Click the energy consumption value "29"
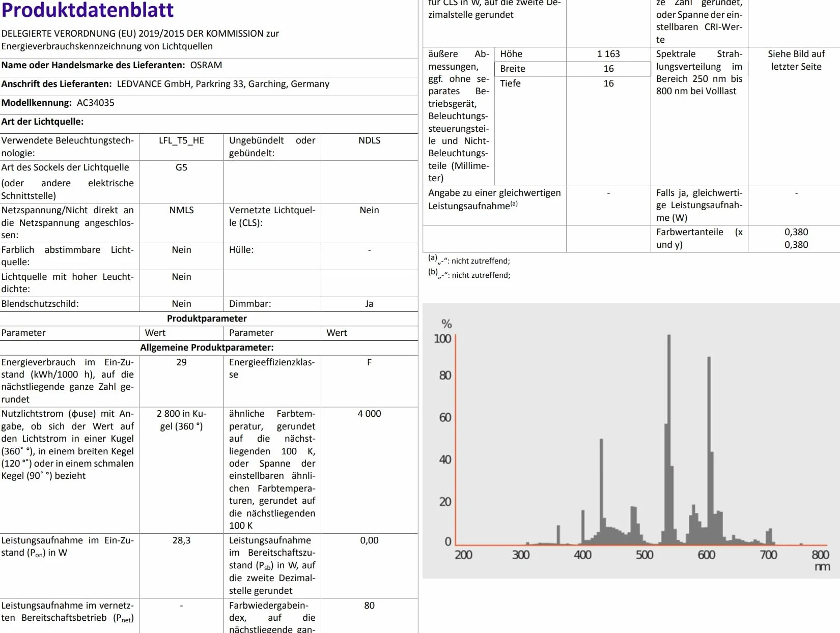Screen dimensions: 840x633 click(x=181, y=362)
